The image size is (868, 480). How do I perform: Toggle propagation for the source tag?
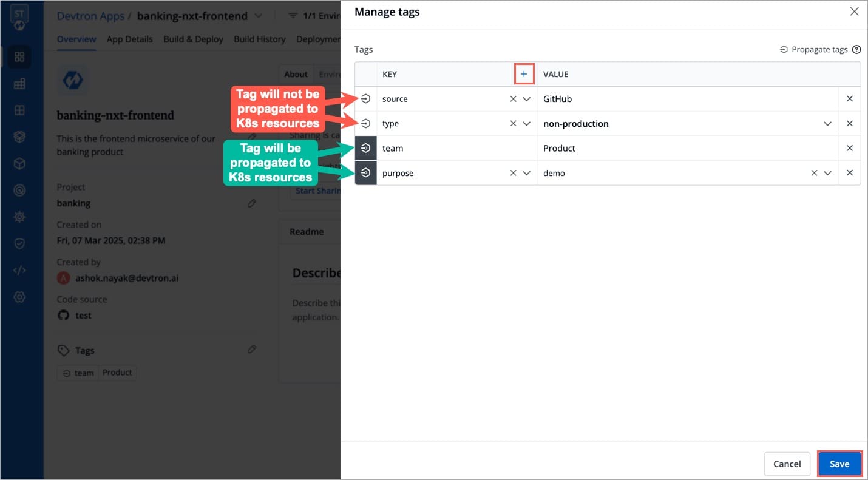click(x=365, y=99)
